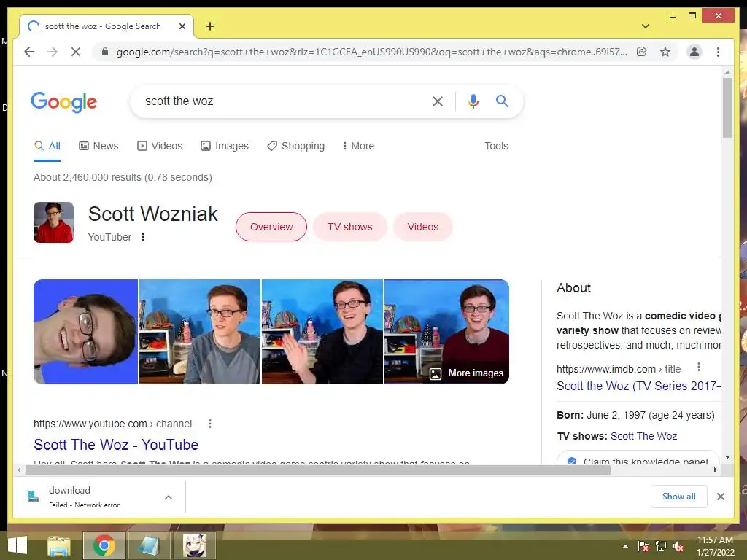Open Chrome three-dot menu
Viewport: 747px width, 560px height.
click(718, 52)
